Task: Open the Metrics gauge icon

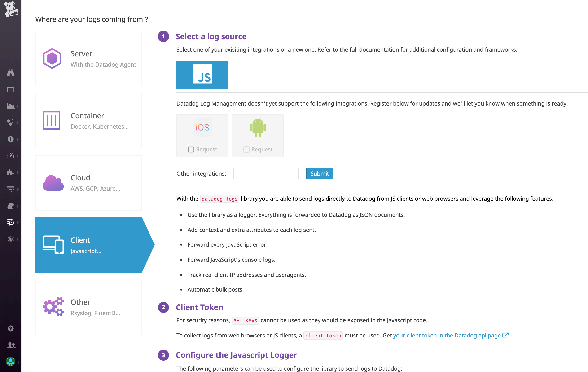Action: 11,155
